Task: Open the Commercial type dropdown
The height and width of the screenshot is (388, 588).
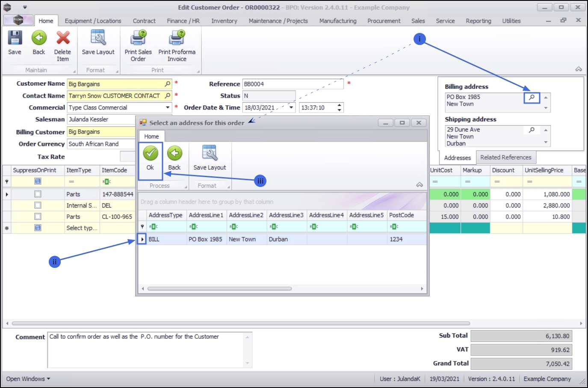Action: 168,108
